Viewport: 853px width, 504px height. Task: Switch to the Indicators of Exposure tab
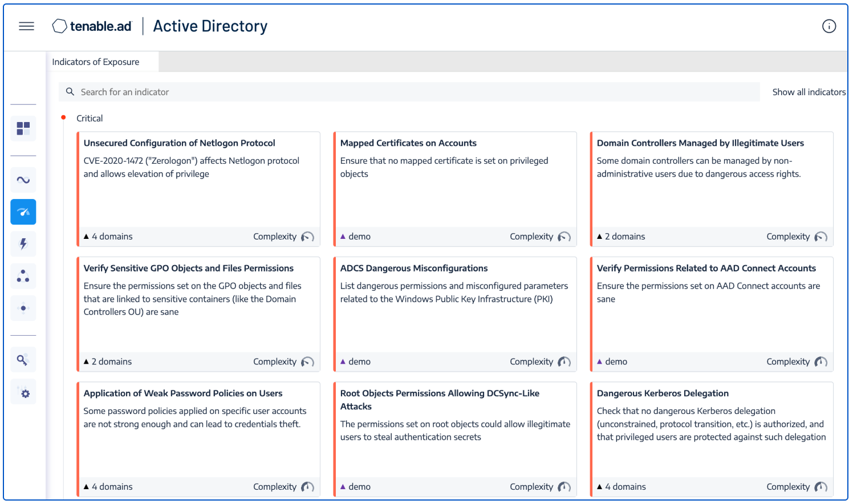tap(96, 62)
